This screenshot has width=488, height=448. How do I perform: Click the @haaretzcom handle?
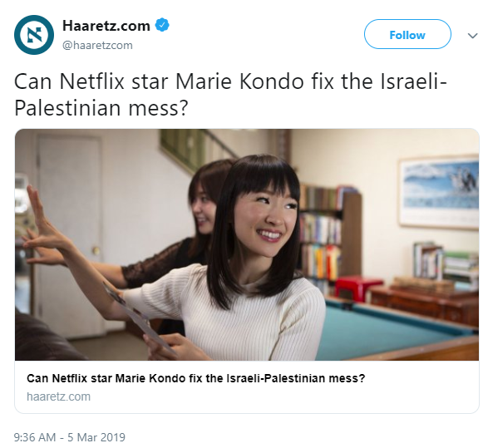click(97, 46)
